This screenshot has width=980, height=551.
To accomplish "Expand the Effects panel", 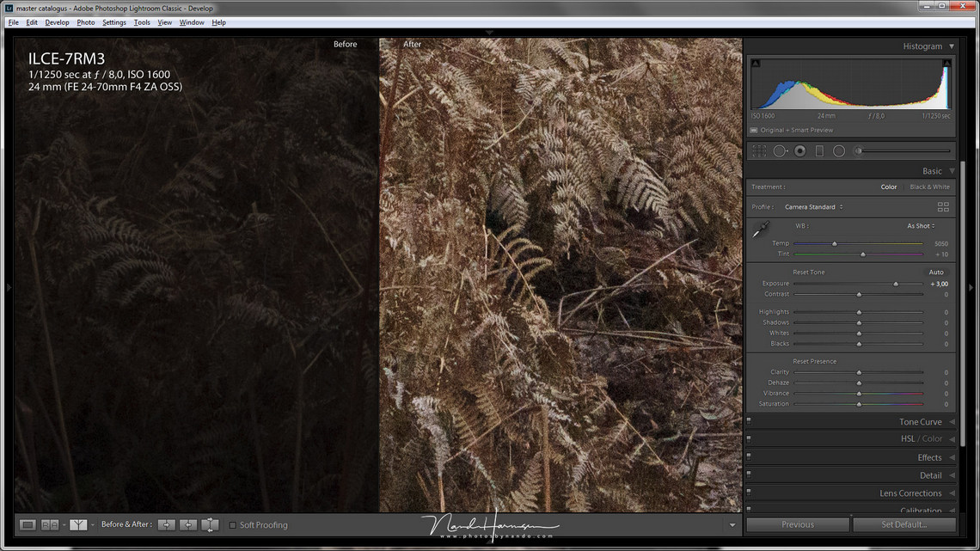I will point(952,457).
